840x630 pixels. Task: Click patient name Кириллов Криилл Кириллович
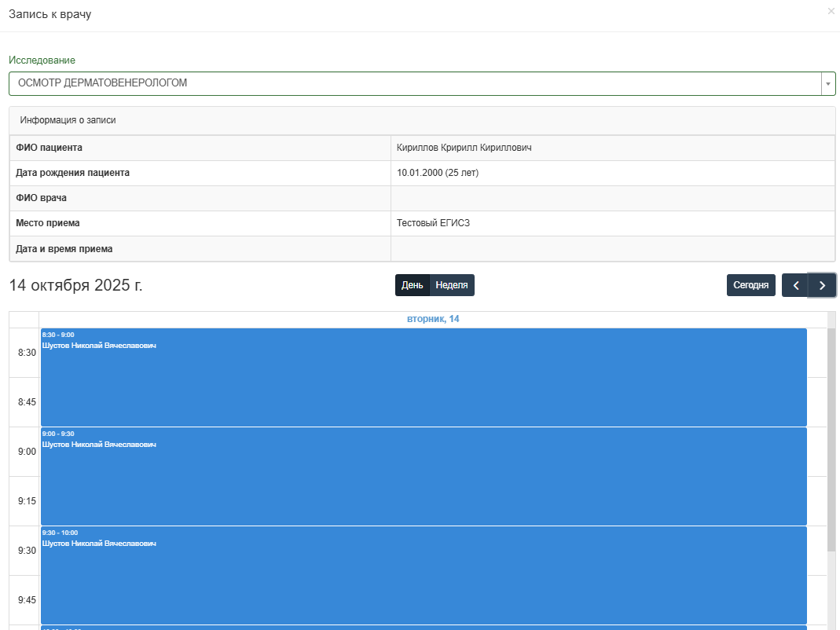click(464, 148)
